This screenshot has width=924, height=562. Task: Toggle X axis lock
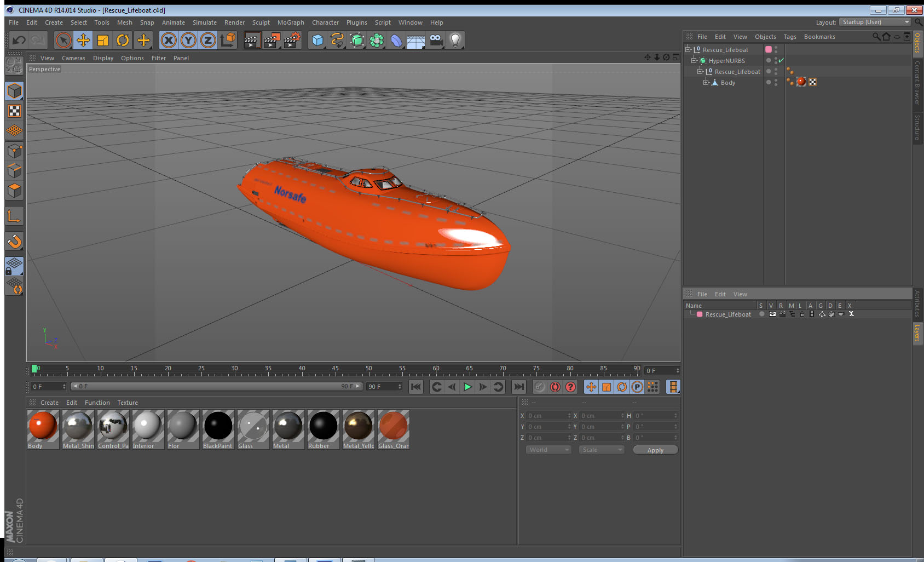point(169,40)
